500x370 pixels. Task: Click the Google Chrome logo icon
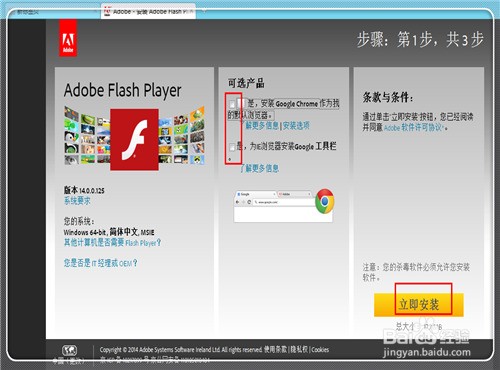pos(324,201)
